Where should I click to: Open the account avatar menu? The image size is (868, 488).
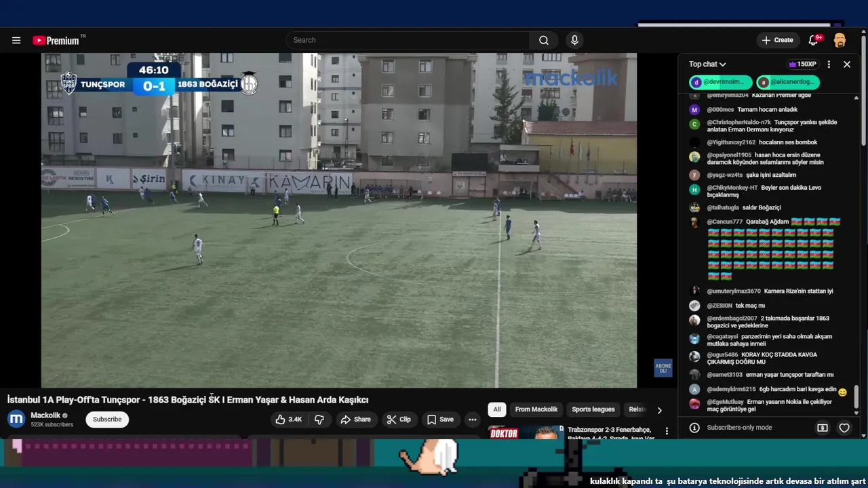click(840, 40)
